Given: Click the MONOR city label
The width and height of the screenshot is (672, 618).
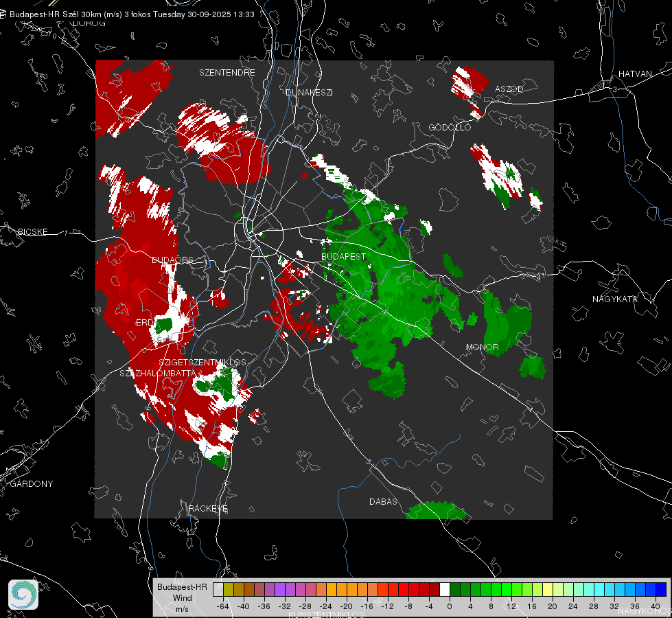Looking at the screenshot, I should pyautogui.click(x=482, y=347).
